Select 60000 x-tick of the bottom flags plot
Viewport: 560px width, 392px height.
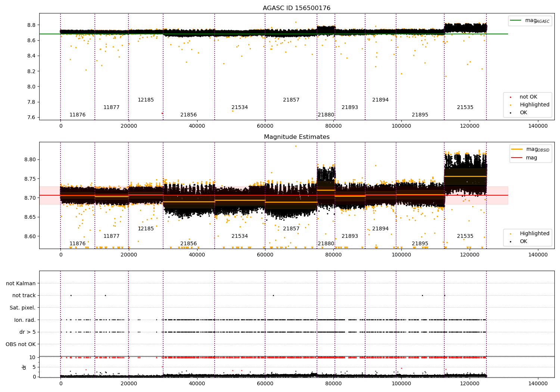pos(265,383)
